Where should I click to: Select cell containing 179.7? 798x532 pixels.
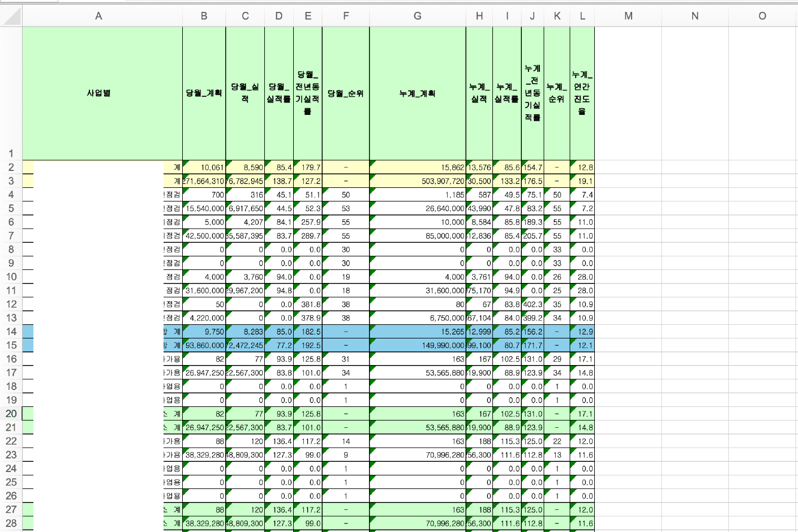click(x=308, y=168)
